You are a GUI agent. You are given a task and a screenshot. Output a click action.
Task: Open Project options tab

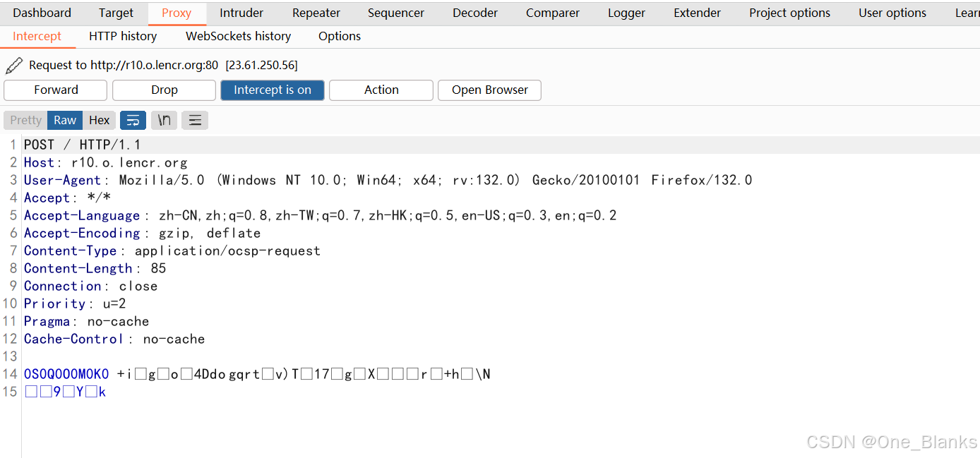[789, 13]
